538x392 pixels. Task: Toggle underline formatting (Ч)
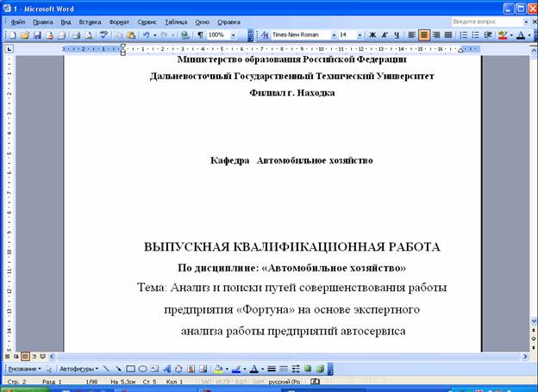(397, 35)
